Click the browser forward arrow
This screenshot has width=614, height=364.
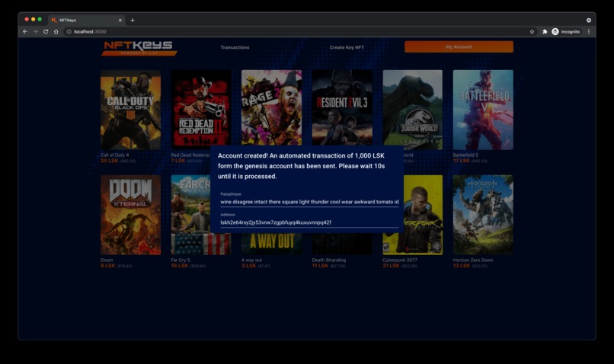35,32
